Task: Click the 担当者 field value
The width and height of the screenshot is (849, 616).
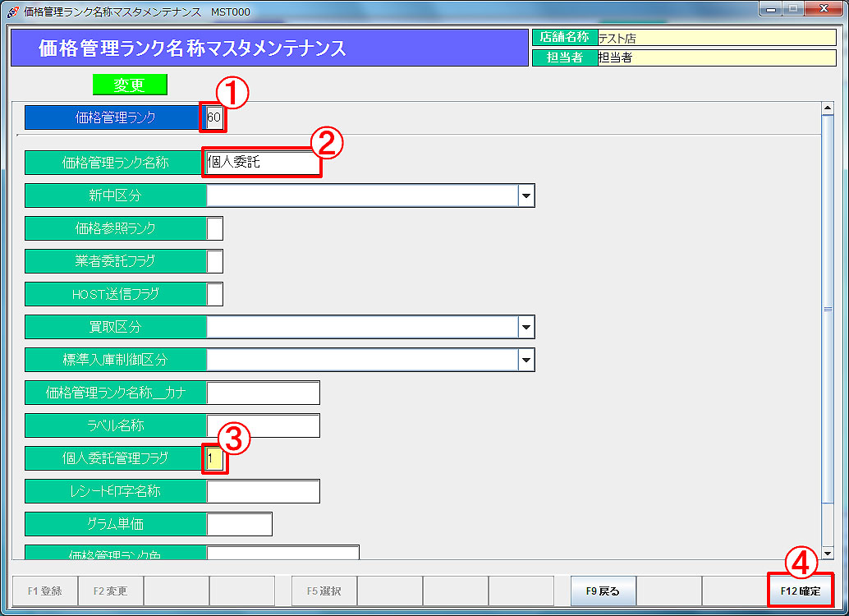Action: click(x=717, y=57)
